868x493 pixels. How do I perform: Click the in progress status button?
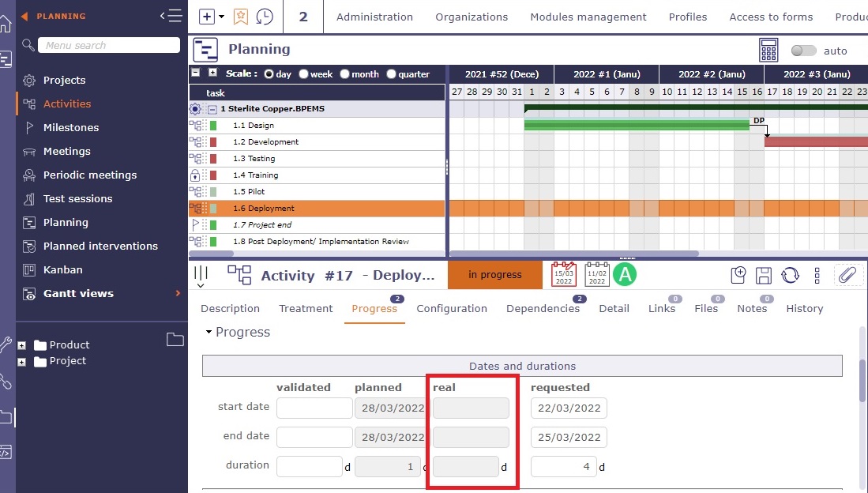(494, 275)
